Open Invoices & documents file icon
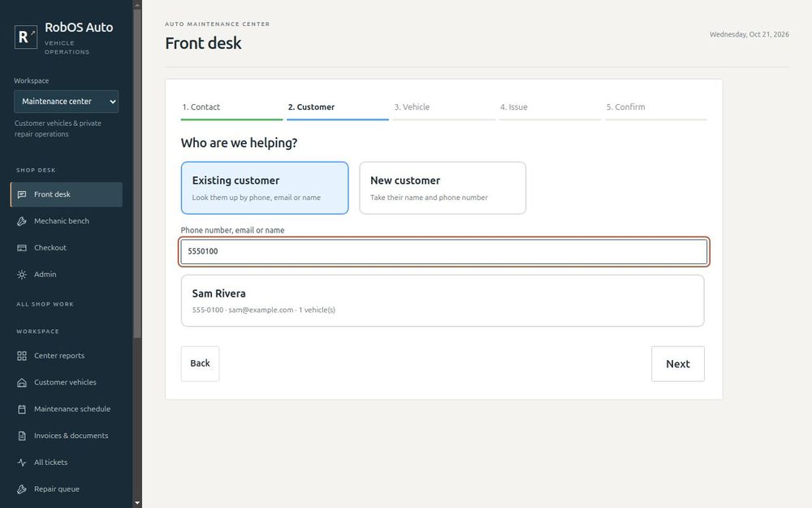 [22, 436]
